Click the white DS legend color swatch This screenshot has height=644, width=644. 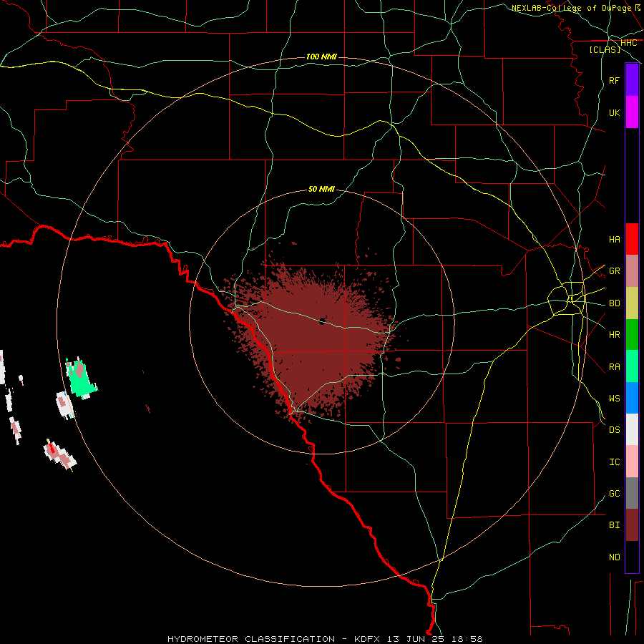point(632,429)
